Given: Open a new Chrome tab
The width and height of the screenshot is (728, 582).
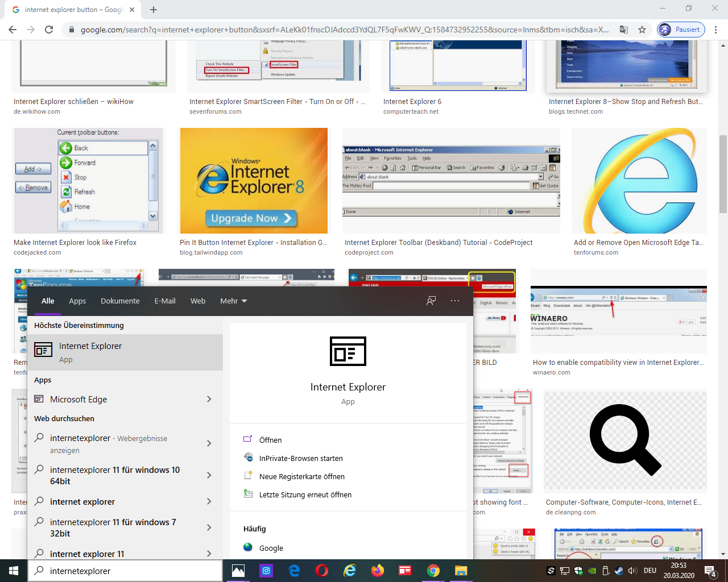Looking at the screenshot, I should 154,10.
